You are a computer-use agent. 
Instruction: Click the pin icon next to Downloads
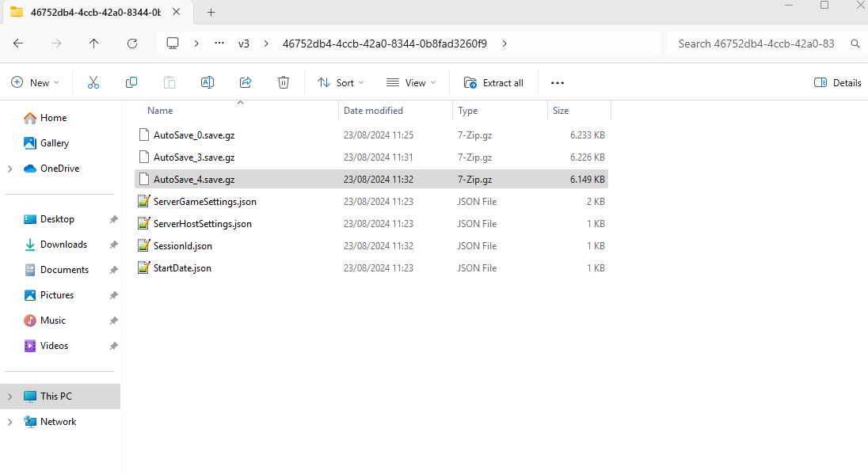113,245
